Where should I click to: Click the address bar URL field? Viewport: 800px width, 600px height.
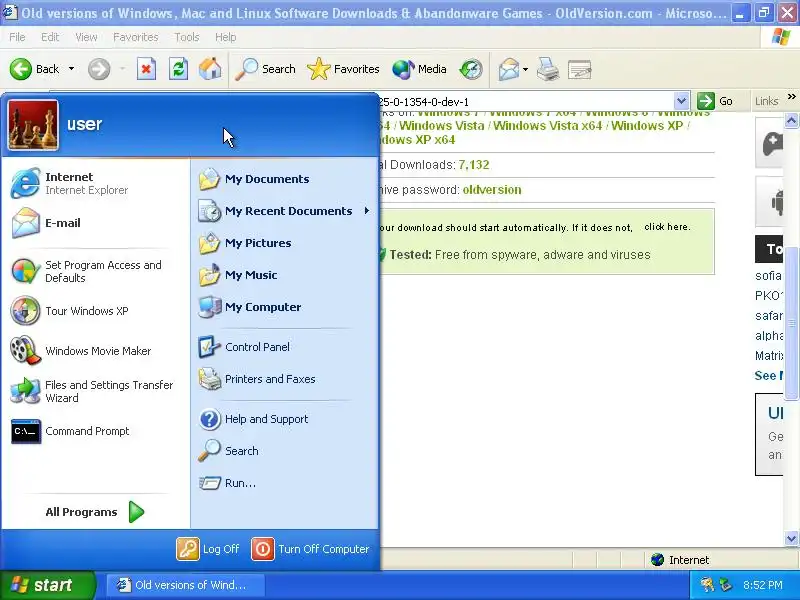tap(526, 102)
